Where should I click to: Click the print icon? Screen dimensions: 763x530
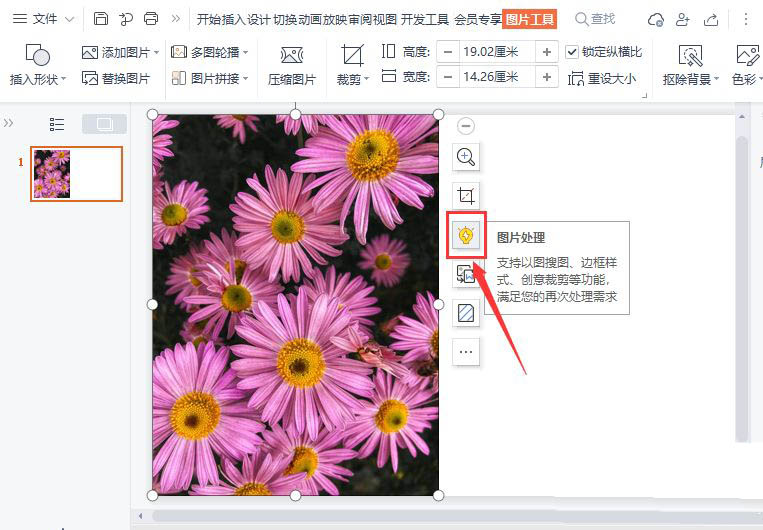(x=151, y=19)
